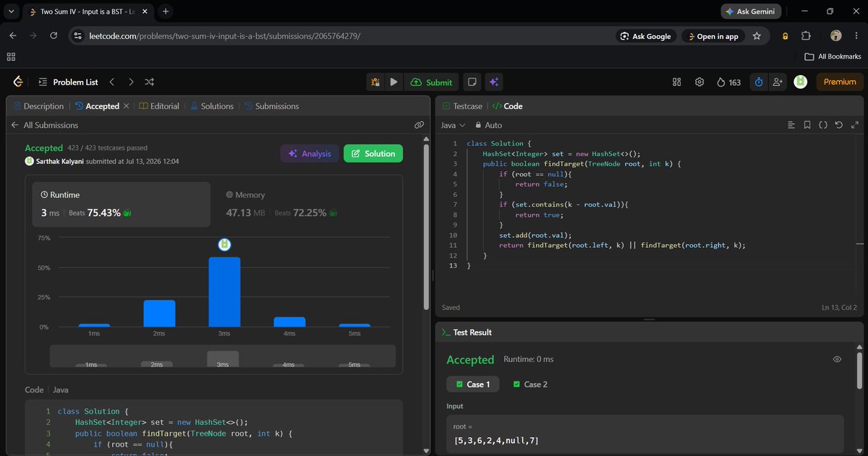Start the stopwatch timer
Image resolution: width=868 pixels, height=456 pixels.
pyautogui.click(x=759, y=82)
